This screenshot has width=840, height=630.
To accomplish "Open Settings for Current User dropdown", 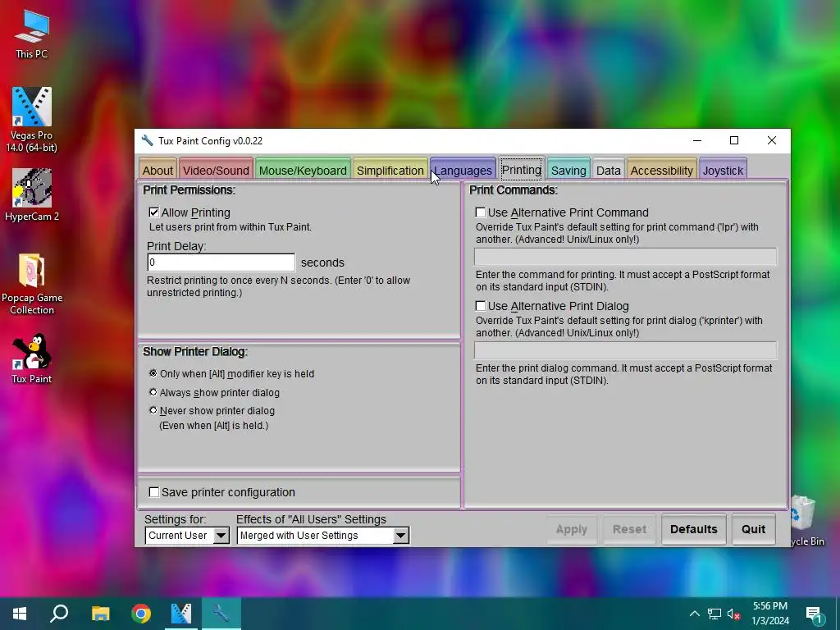I will (x=188, y=535).
